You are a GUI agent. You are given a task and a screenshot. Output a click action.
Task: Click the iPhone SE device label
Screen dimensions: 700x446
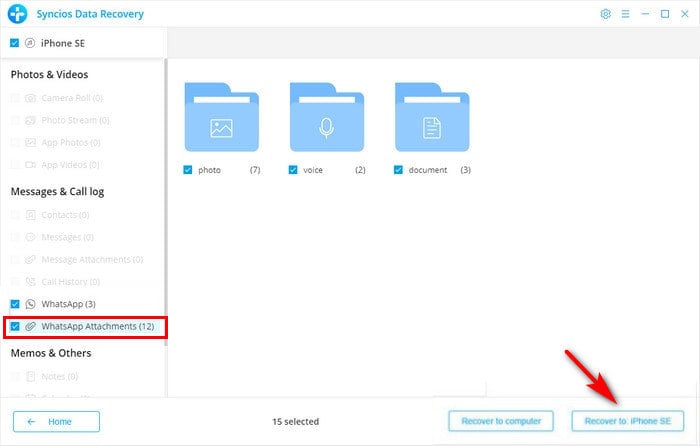click(x=63, y=43)
